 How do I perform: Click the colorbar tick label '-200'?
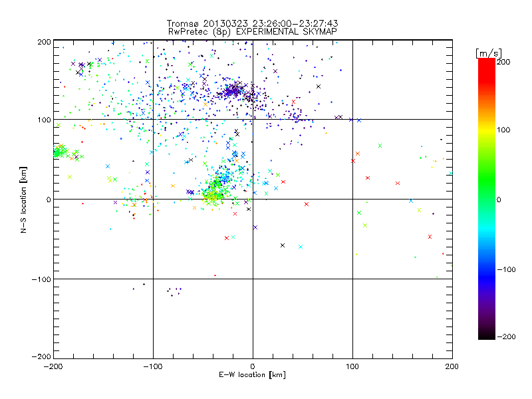click(x=506, y=336)
